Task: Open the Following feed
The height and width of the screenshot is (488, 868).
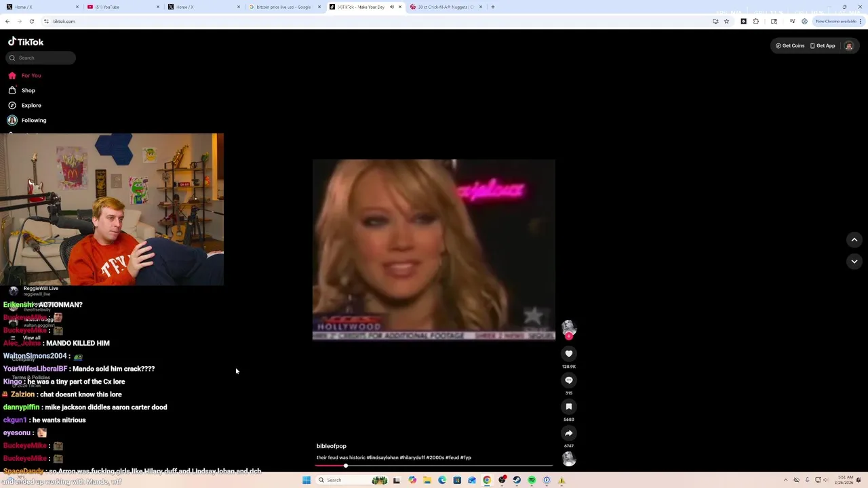Action: point(27,120)
